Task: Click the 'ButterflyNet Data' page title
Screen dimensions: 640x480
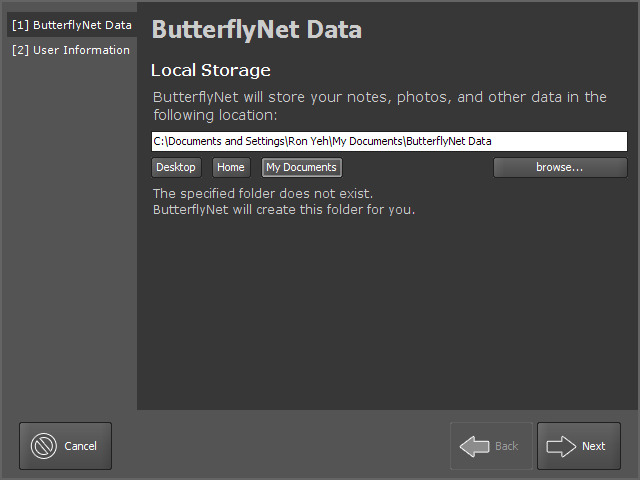Action: [x=257, y=30]
